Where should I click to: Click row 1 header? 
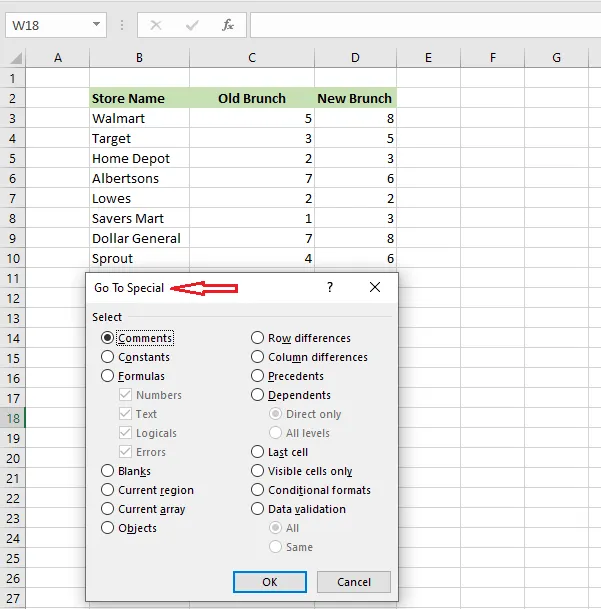click(x=13, y=78)
